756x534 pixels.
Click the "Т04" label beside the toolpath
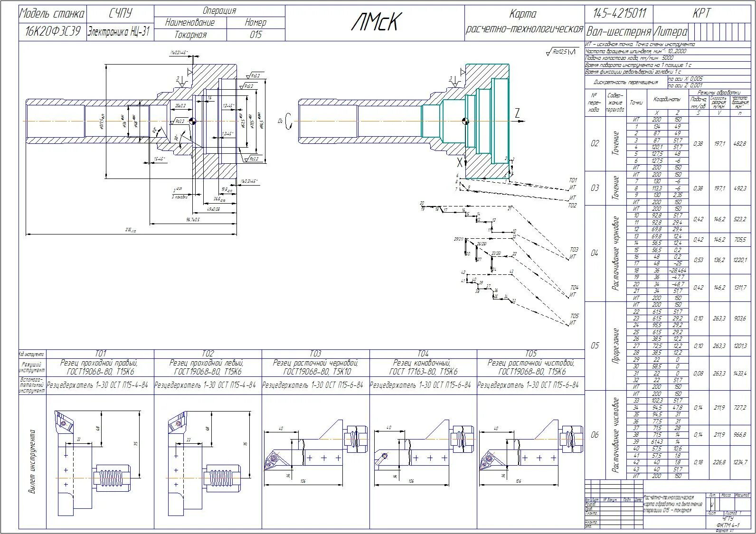tap(574, 288)
